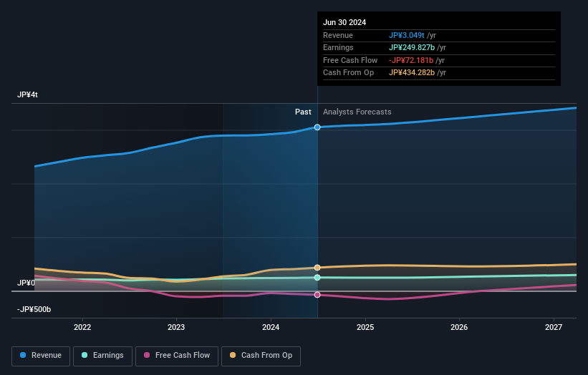Click the JP¥4t y-axis label
Image resolution: width=588 pixels, height=375 pixels.
(x=27, y=94)
